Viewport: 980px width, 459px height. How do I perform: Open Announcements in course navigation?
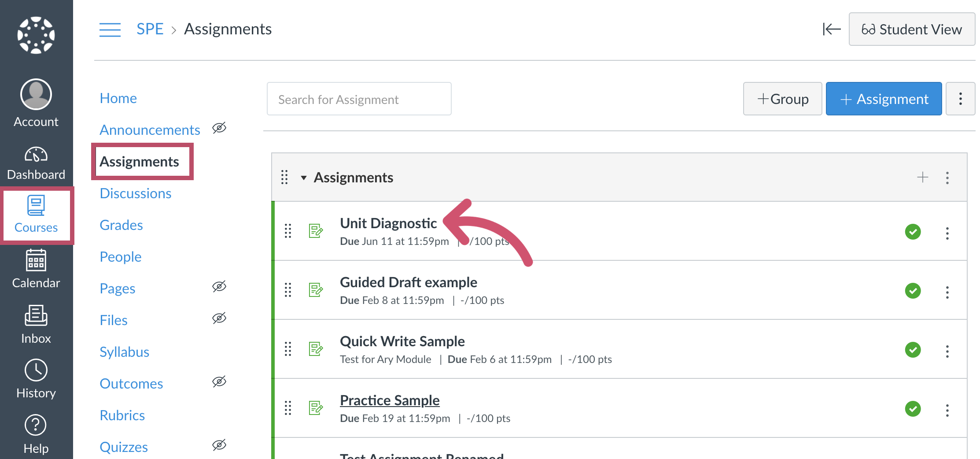coord(150,130)
